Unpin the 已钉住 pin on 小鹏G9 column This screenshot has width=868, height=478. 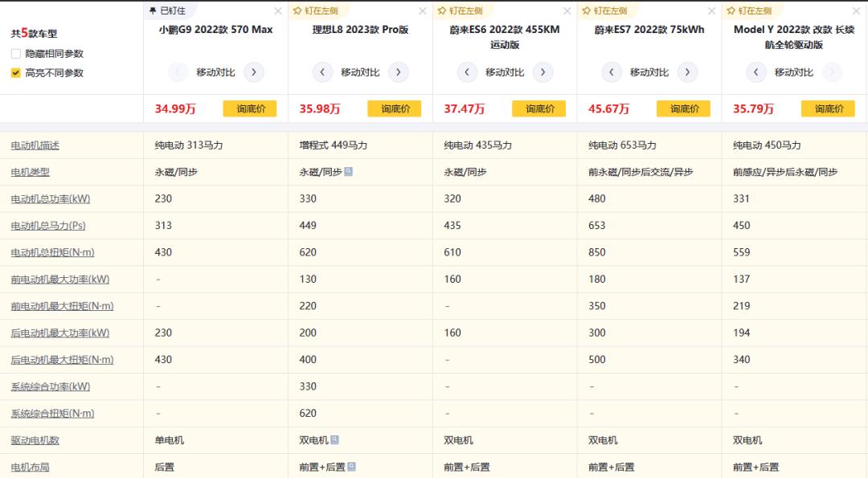tap(167, 11)
